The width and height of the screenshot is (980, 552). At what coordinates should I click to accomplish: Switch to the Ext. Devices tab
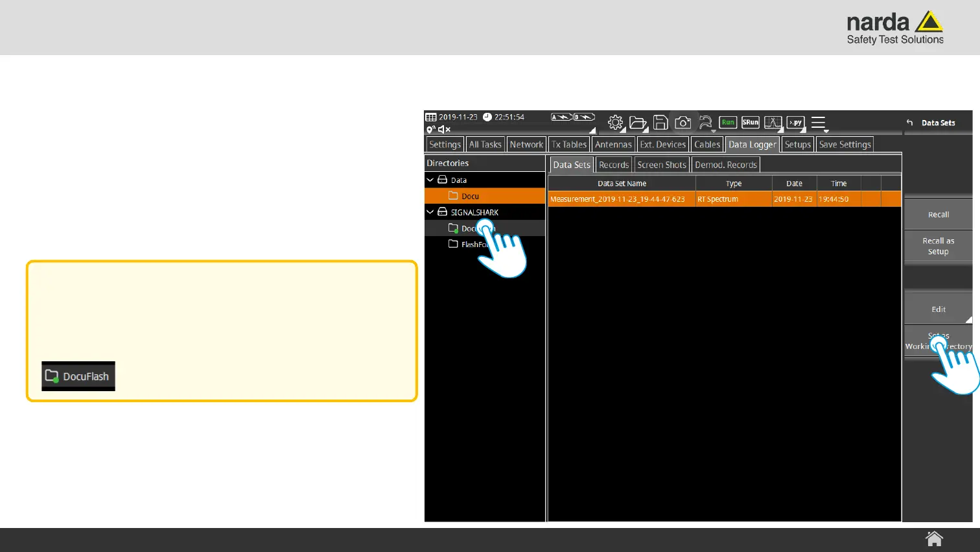pyautogui.click(x=662, y=145)
